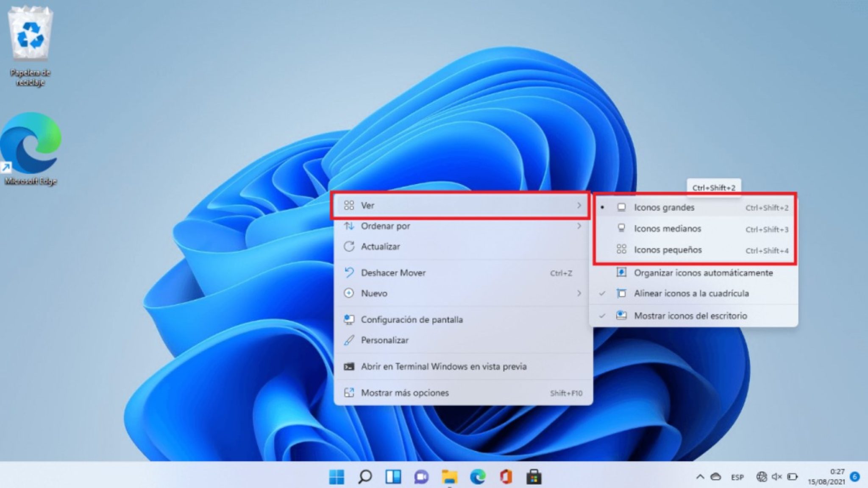Click Ctrl+Shift+3 shortcut text
Viewport: 868px width, 488px height.
767,229
